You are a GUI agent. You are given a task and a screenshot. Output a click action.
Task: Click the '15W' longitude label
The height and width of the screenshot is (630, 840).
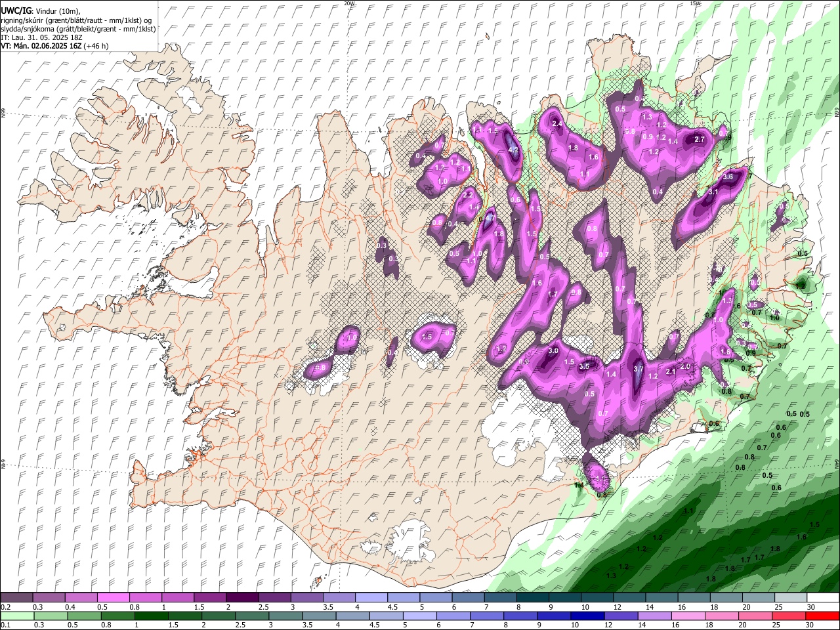click(695, 3)
